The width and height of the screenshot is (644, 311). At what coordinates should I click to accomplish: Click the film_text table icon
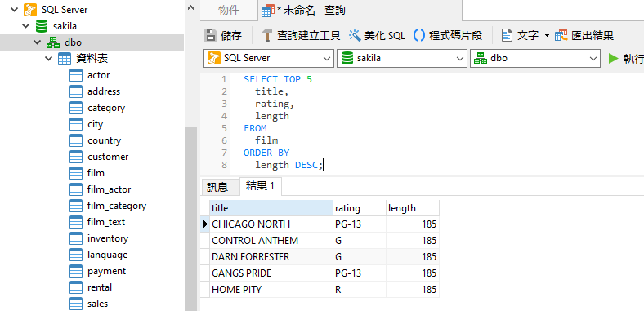click(x=76, y=222)
